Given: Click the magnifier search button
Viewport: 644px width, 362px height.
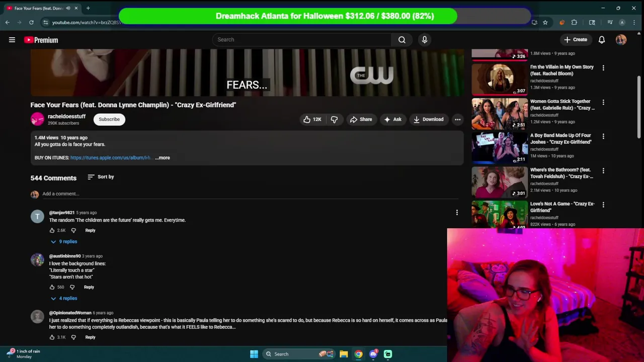Looking at the screenshot, I should [x=402, y=40].
